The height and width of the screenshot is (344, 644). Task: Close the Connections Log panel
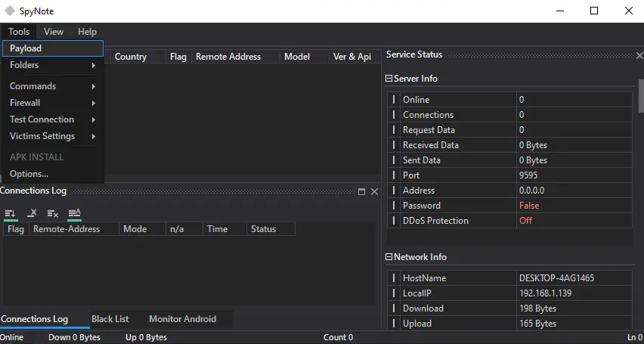[374, 192]
